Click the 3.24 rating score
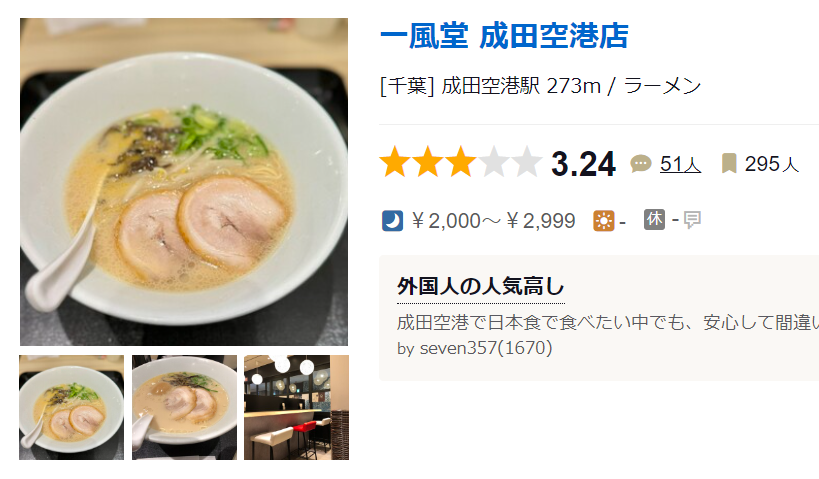The image size is (819, 479). click(583, 164)
